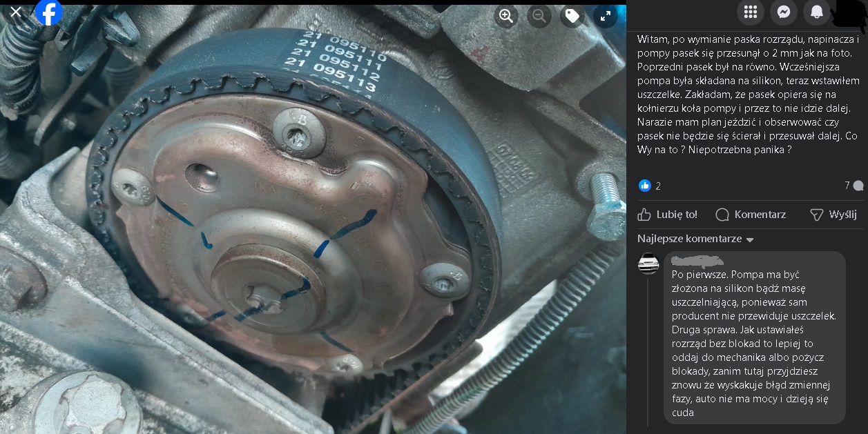The image size is (868, 434).
Task: Click the Wyślij share button
Action: click(x=833, y=215)
